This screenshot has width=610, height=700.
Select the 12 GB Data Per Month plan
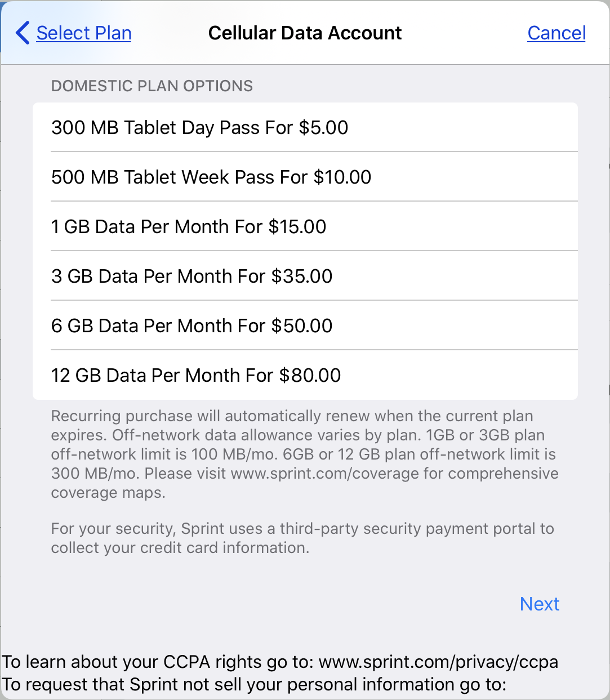(196, 376)
